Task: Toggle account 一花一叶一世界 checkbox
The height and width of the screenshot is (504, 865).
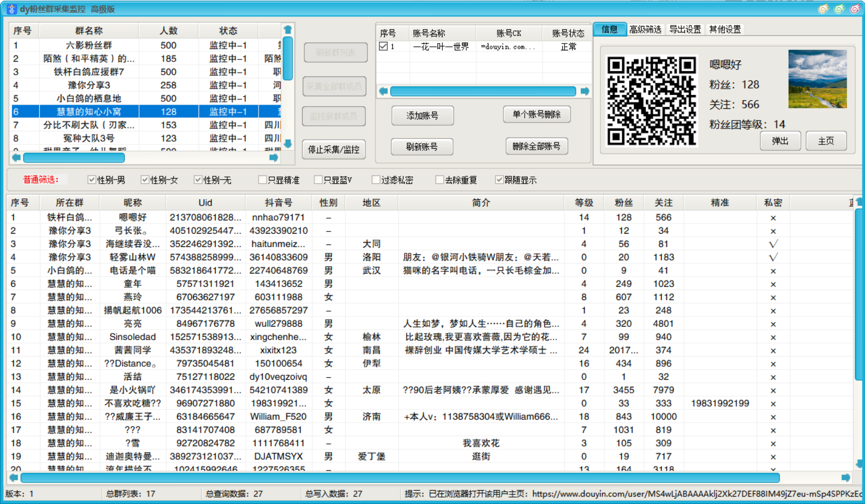Action: click(x=383, y=47)
